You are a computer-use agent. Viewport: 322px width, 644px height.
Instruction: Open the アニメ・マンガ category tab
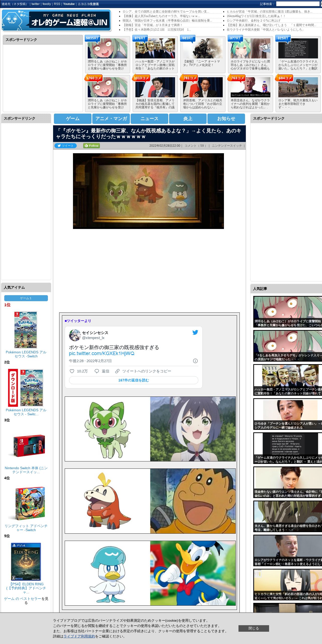pos(111,119)
